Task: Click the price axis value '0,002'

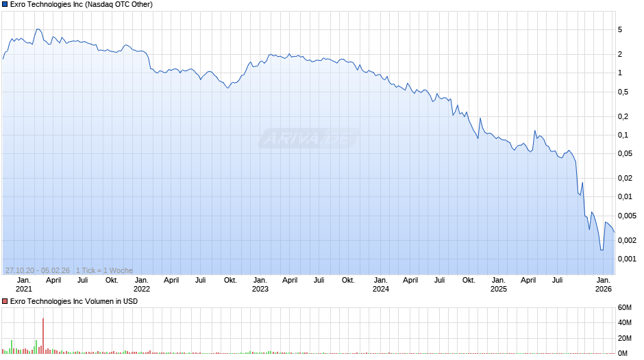Action: pyautogui.click(x=627, y=240)
